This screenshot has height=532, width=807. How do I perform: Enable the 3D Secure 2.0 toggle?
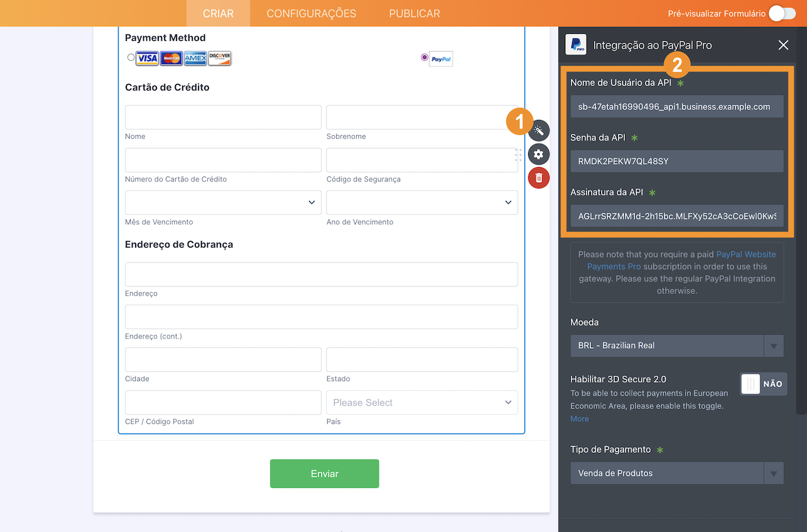click(x=764, y=384)
